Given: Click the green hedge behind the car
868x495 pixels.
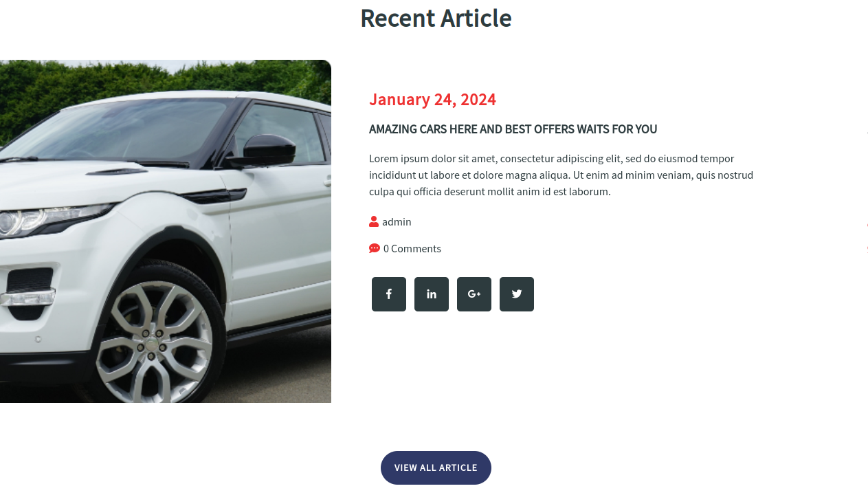Looking at the screenshot, I should (165, 77).
